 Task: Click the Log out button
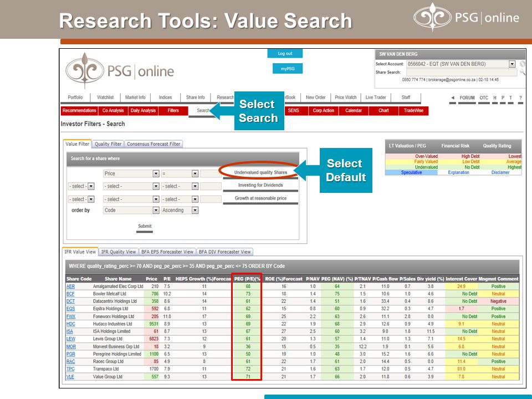(x=285, y=54)
